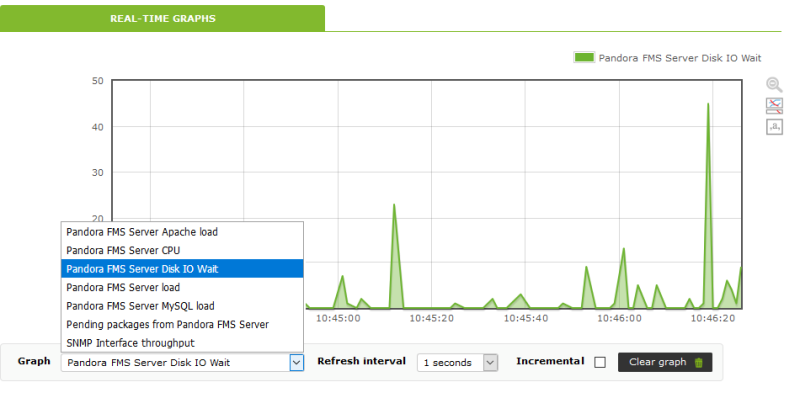This screenshot has width=800, height=398.
Task: Click the 10:45:40 time axis label
Action: coord(526,318)
